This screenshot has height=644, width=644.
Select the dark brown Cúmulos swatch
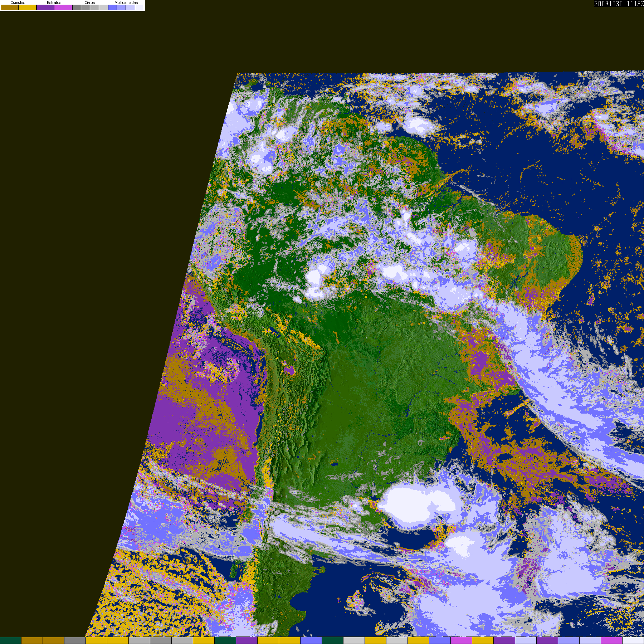click(10, 7)
